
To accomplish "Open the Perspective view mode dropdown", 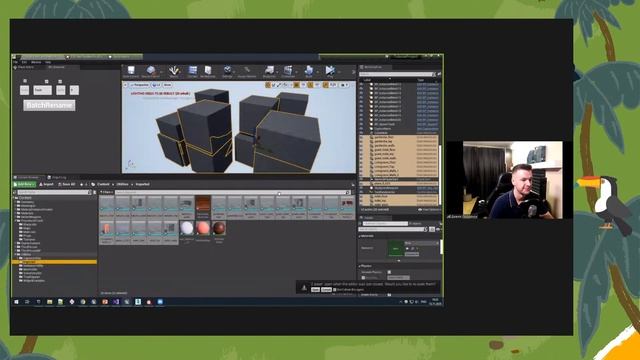I will point(139,85).
